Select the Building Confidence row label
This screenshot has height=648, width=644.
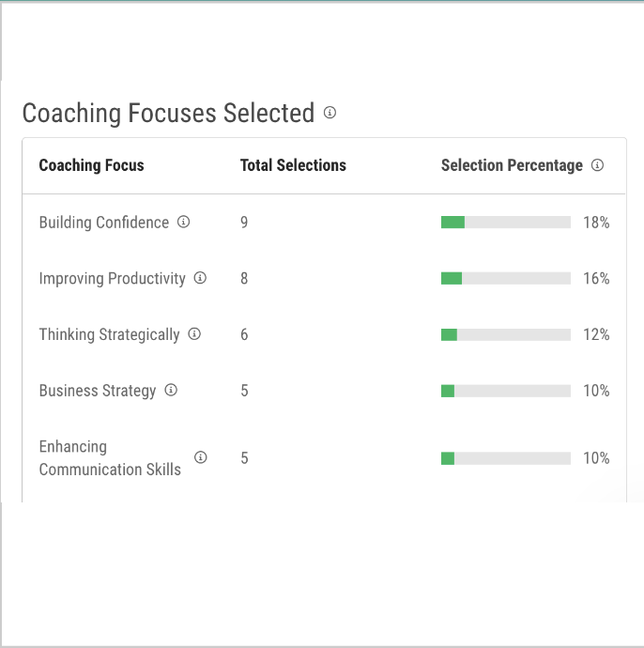103,223
